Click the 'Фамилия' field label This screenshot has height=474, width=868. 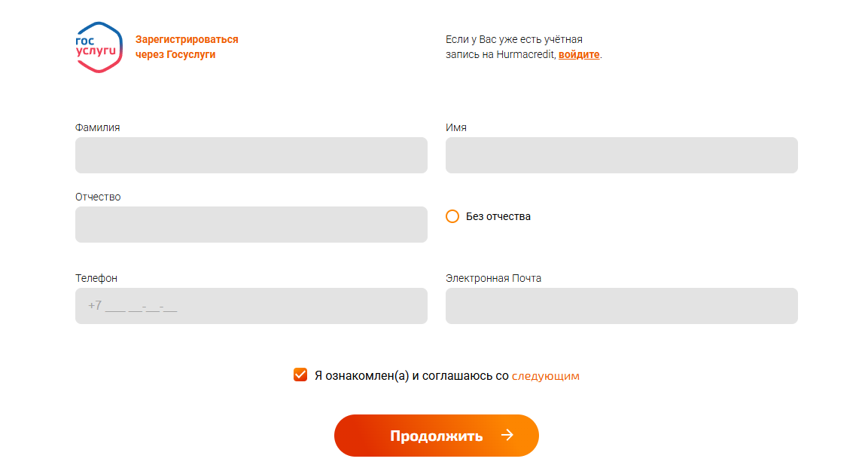point(97,127)
